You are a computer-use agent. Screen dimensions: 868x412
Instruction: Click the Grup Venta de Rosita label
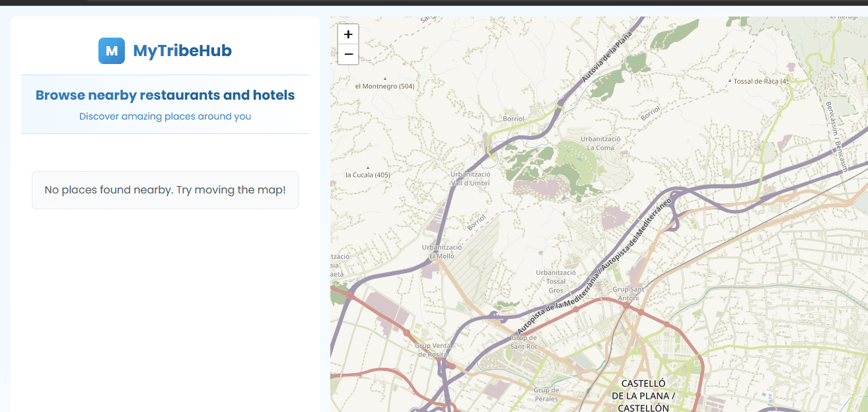click(x=433, y=350)
